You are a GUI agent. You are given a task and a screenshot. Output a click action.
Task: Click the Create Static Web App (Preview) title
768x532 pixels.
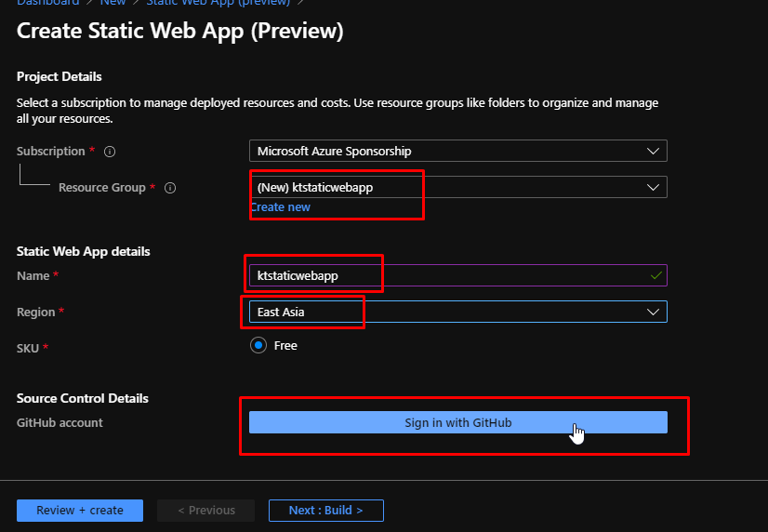179,32
